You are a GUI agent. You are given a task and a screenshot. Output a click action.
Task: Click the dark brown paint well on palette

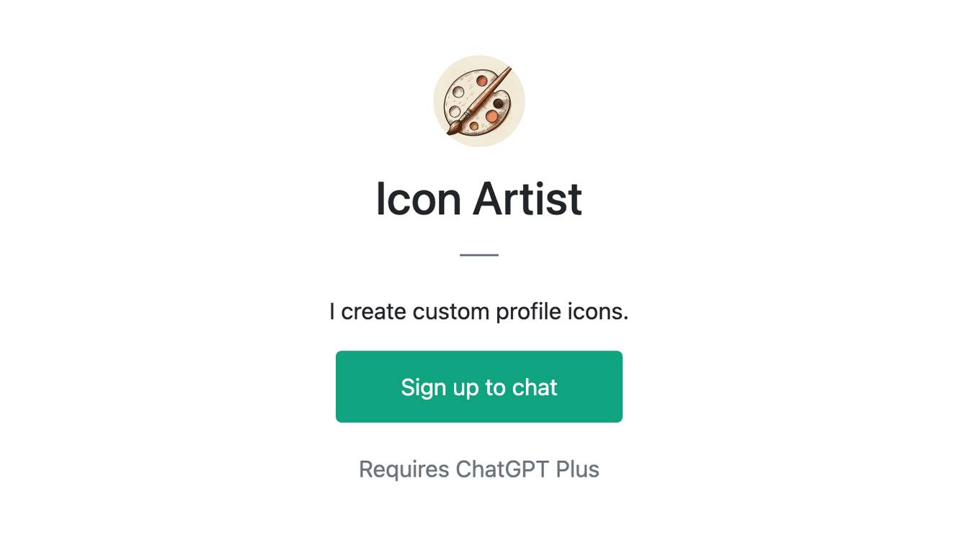click(498, 103)
